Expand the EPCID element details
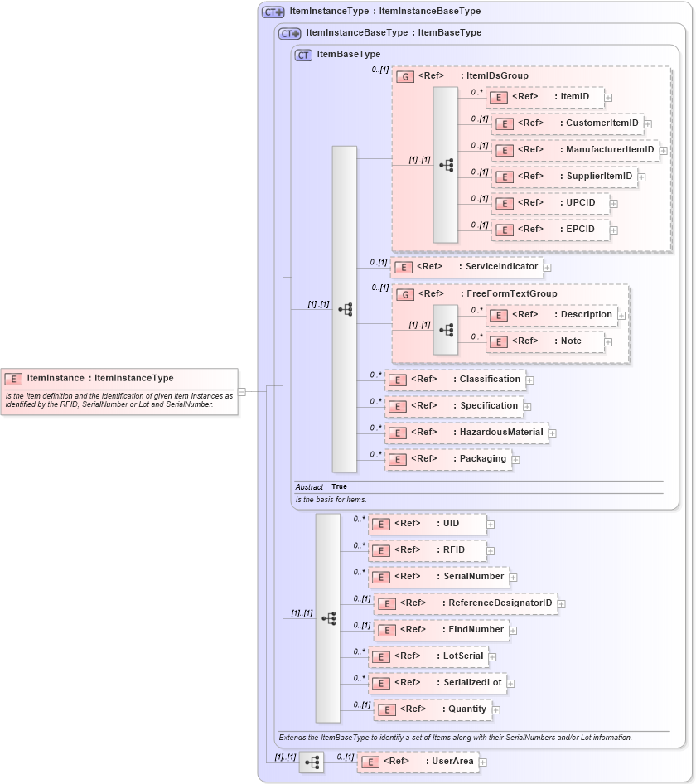 point(613,229)
